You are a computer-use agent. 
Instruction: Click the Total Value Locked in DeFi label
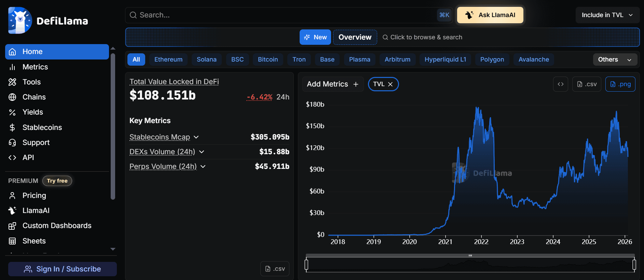174,82
